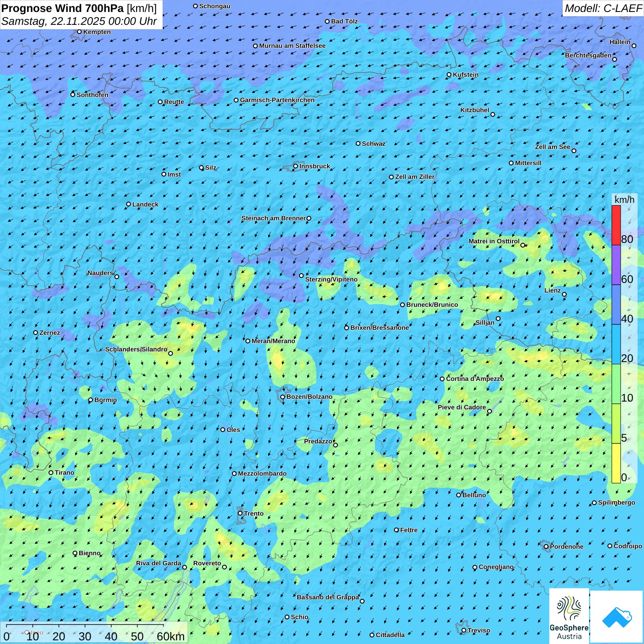Click the 'Murnau am Staffelsee' label
644x644 pixels.
point(292,46)
